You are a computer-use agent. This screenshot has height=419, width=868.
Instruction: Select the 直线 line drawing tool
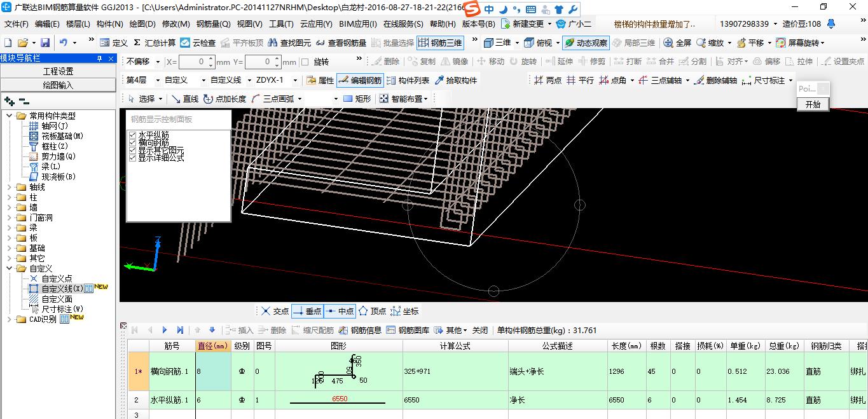185,99
